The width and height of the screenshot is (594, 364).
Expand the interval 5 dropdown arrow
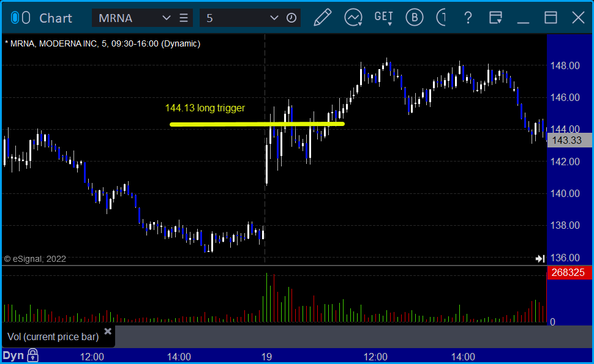(x=274, y=18)
